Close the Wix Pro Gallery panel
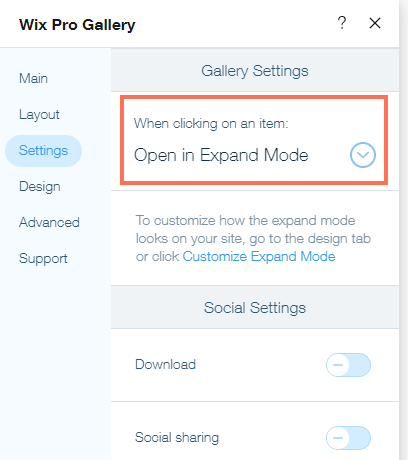 tap(375, 23)
